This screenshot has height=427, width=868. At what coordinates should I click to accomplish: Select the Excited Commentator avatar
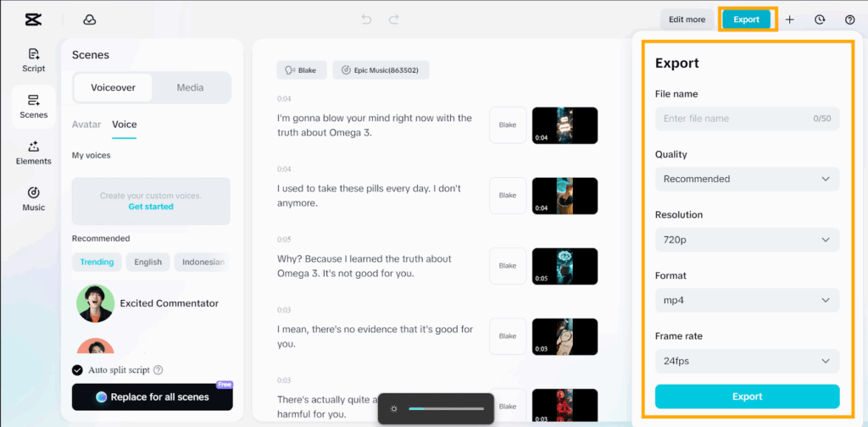point(96,303)
